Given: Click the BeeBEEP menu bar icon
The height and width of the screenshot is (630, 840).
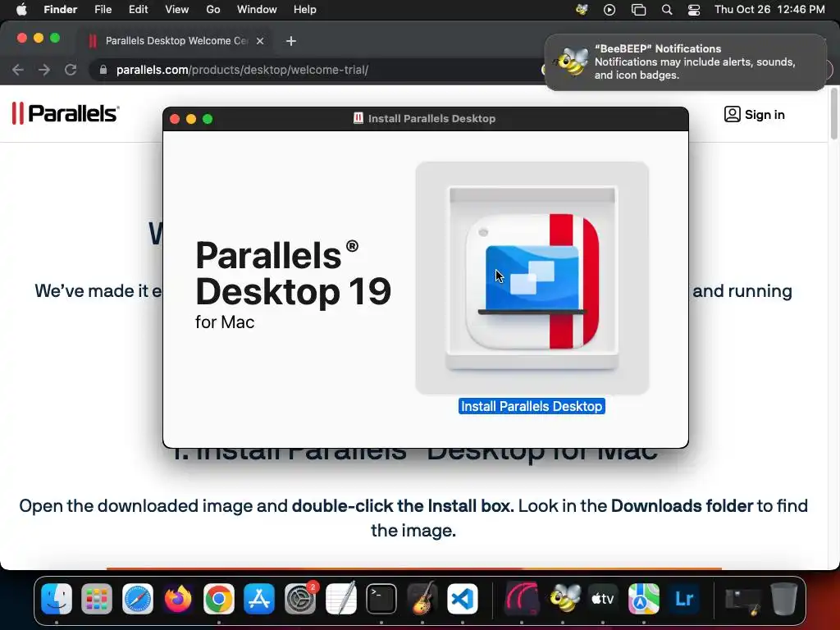Looking at the screenshot, I should 582,10.
